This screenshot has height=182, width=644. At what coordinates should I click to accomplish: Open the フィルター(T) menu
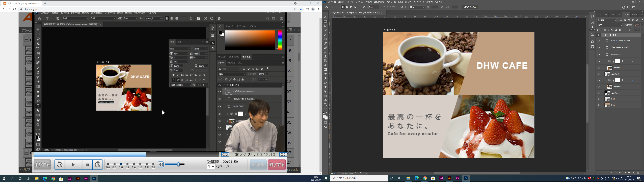391,2
